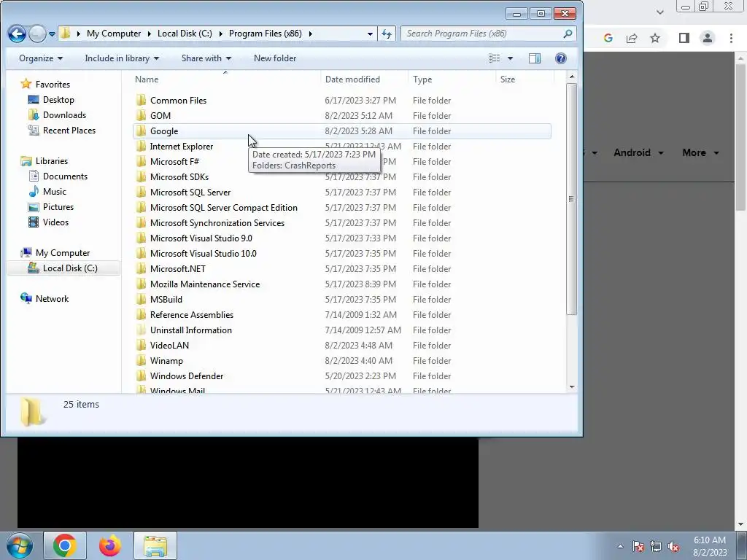747x560 pixels.
Task: Select Network in the navigation pane
Action: click(x=44, y=298)
